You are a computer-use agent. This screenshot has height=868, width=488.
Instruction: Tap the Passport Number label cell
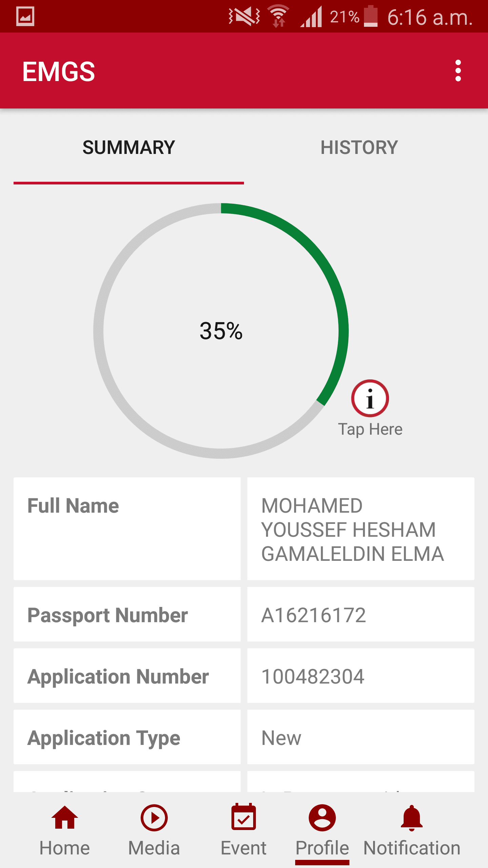127,615
